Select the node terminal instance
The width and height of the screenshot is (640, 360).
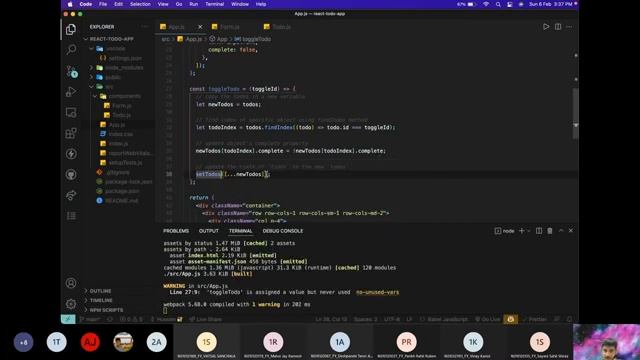pos(504,231)
